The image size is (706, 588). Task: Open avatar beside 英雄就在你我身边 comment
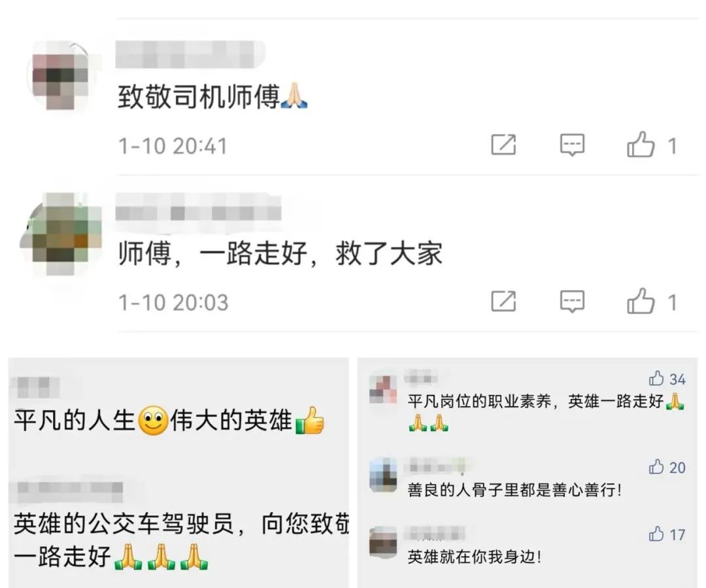coord(383,542)
